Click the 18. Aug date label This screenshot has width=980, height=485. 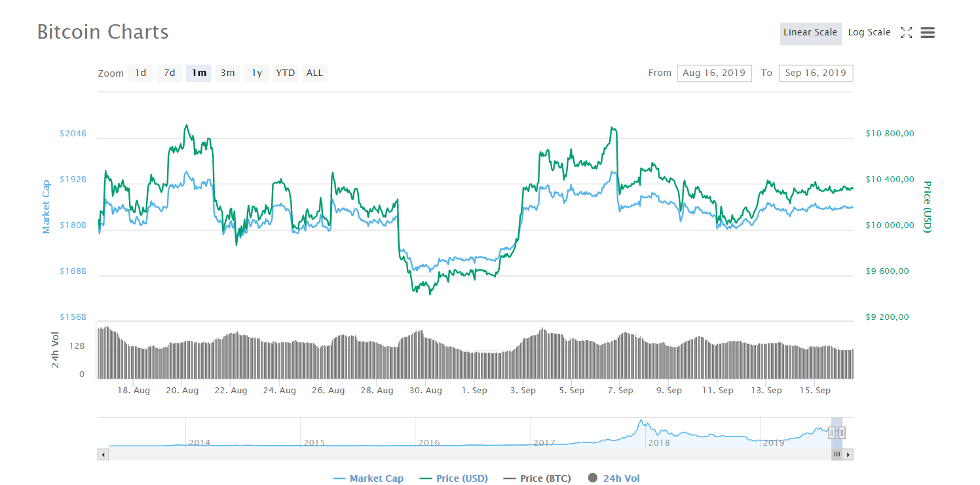[133, 391]
